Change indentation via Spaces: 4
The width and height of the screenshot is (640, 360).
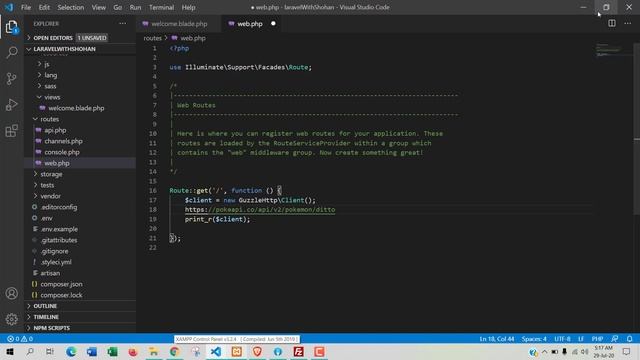[x=534, y=339]
